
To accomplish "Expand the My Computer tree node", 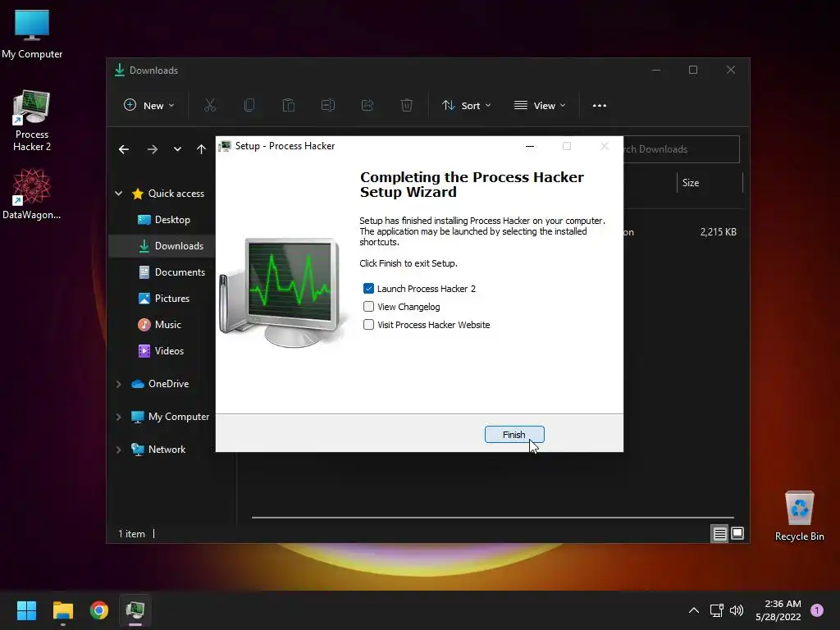I will [x=118, y=417].
